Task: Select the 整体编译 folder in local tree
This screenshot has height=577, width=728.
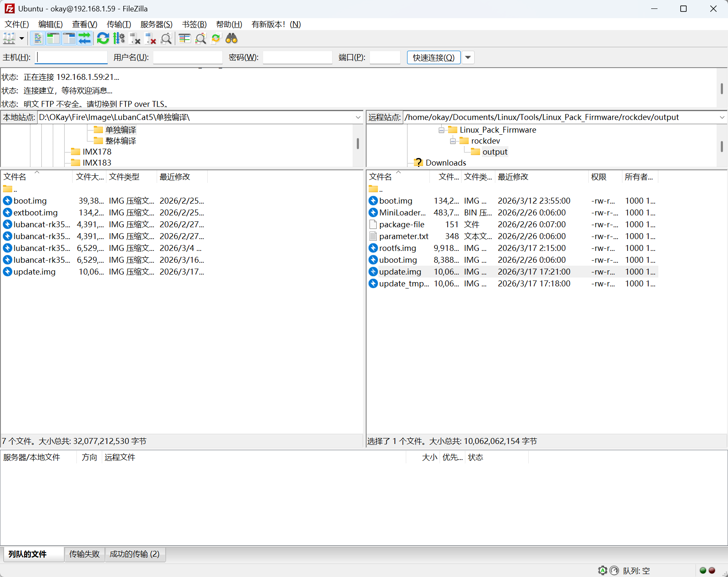Action: coord(121,141)
